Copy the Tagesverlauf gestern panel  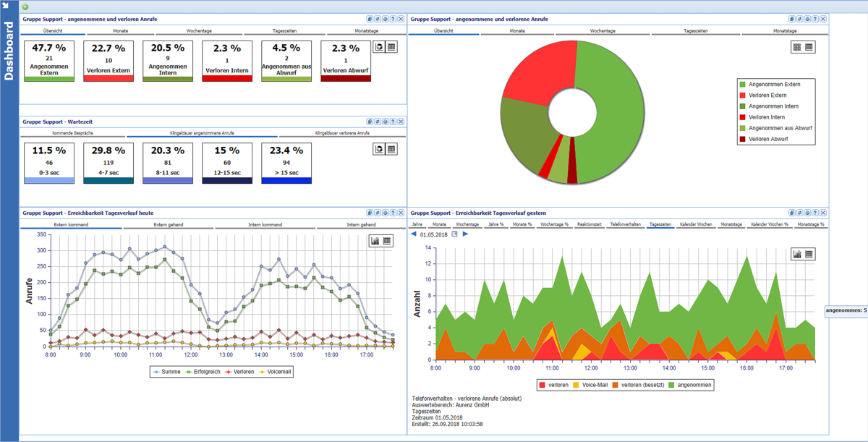coord(792,213)
